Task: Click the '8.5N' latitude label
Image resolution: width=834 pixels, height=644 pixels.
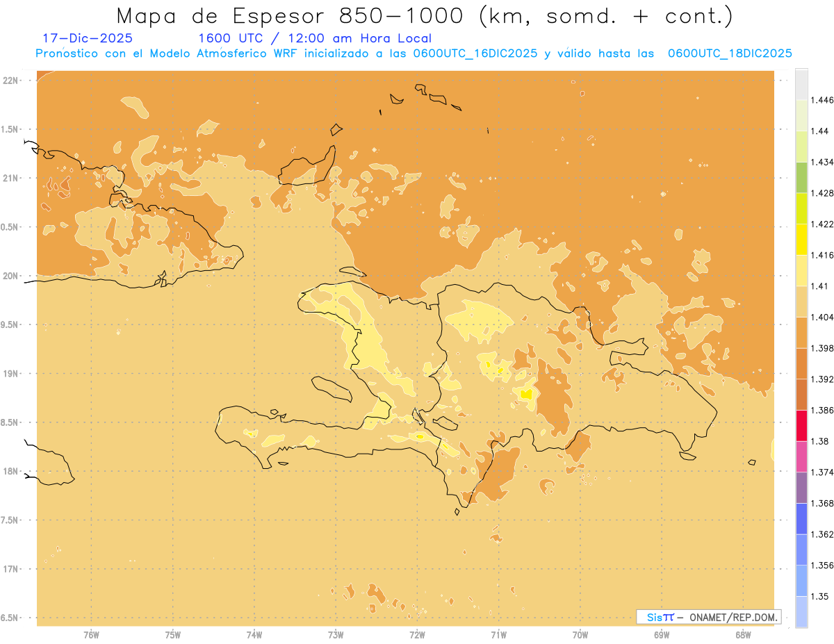Action: coord(10,422)
